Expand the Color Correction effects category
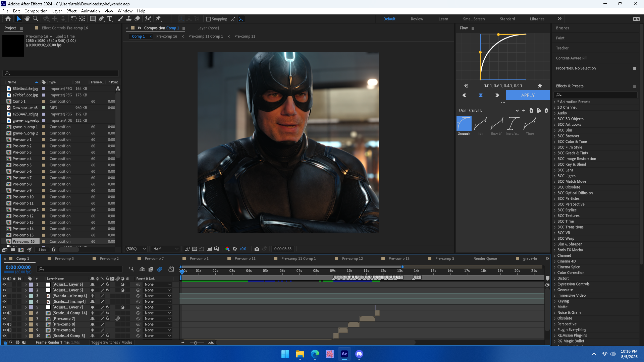Screen dimensions: 644x362 point(555,273)
